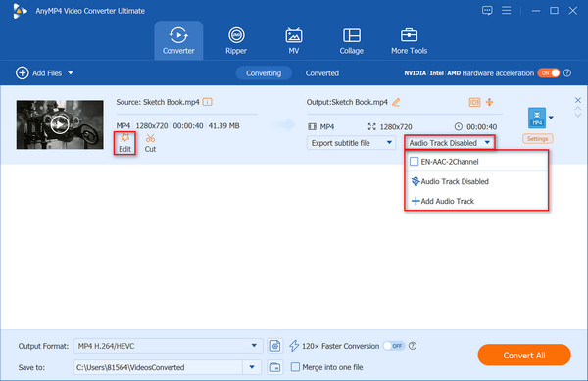
Task: Select Audio Track Disabled menu option
Action: pos(450,181)
